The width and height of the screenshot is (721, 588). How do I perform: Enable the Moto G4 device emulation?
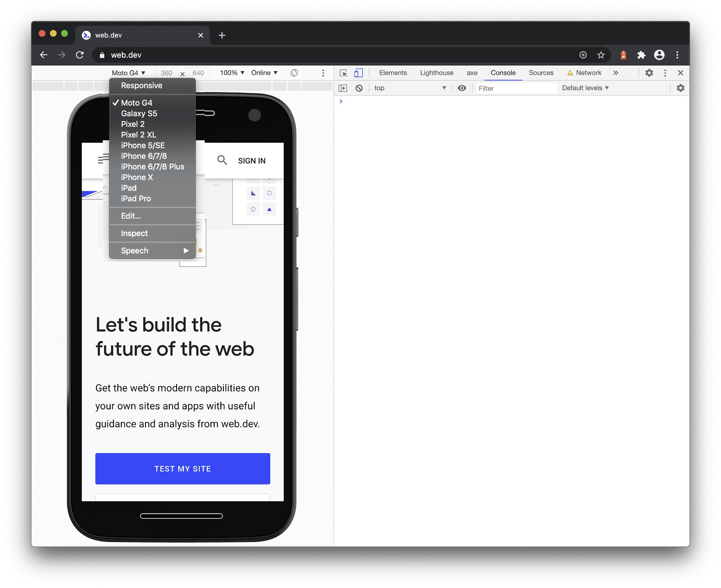(x=136, y=103)
